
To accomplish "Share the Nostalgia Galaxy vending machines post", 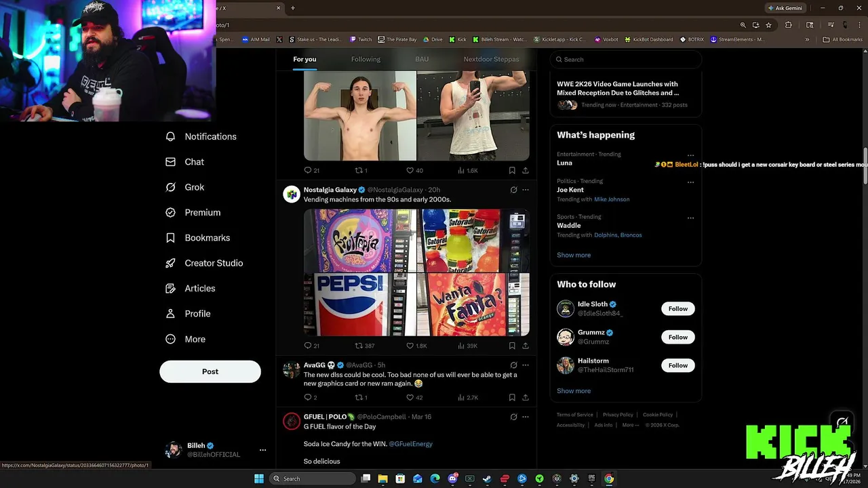I will click(525, 346).
